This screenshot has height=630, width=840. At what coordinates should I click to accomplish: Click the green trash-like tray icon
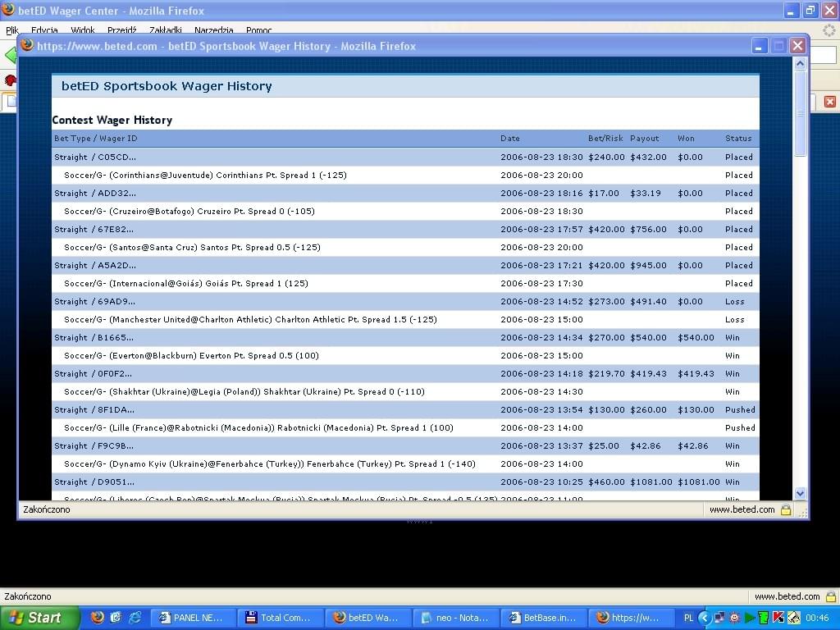(764, 618)
